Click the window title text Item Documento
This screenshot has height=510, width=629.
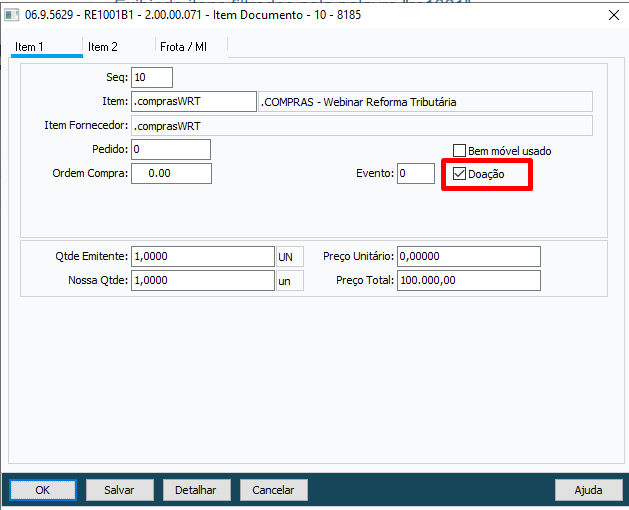coord(258,15)
